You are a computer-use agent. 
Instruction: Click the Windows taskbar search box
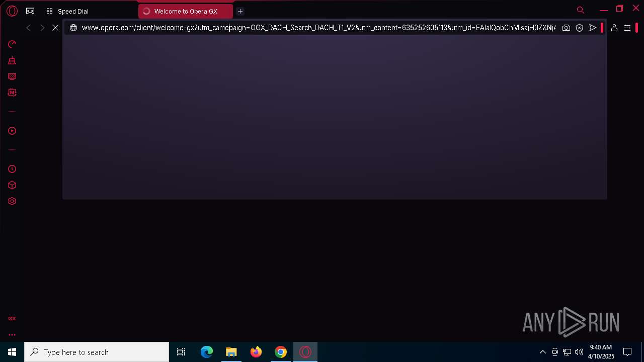coord(97,352)
